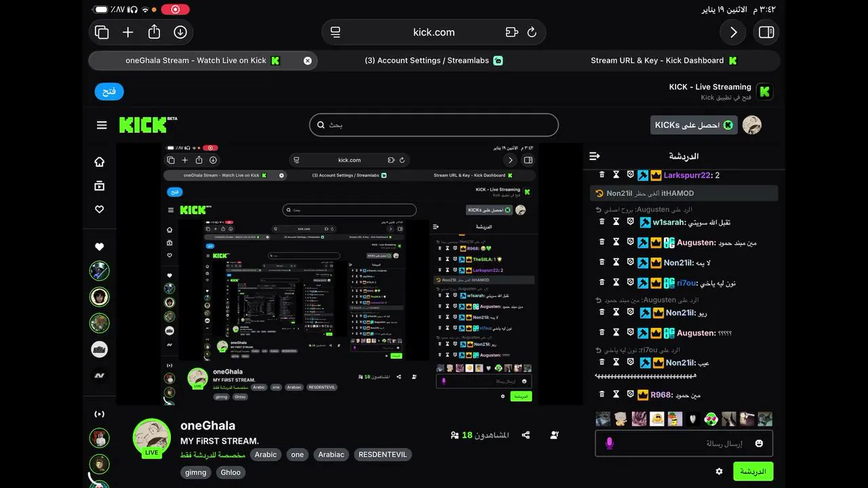Image resolution: width=868 pixels, height=488 pixels.
Task: Click the بحث search field
Action: [434, 125]
